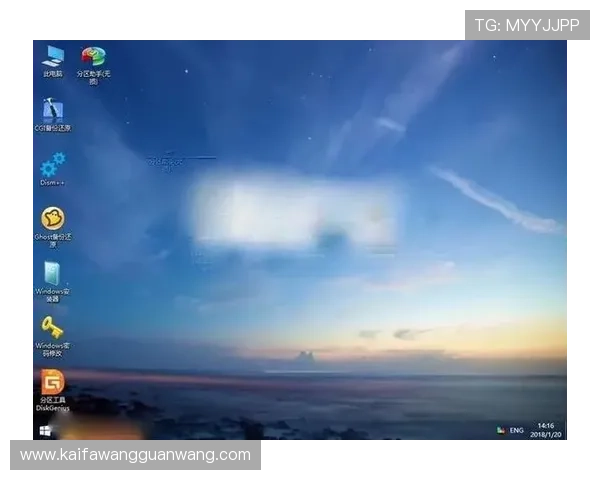Screen dimensions: 600x480
Task: Click the island silhouette on the horizon
Action: tap(305, 355)
